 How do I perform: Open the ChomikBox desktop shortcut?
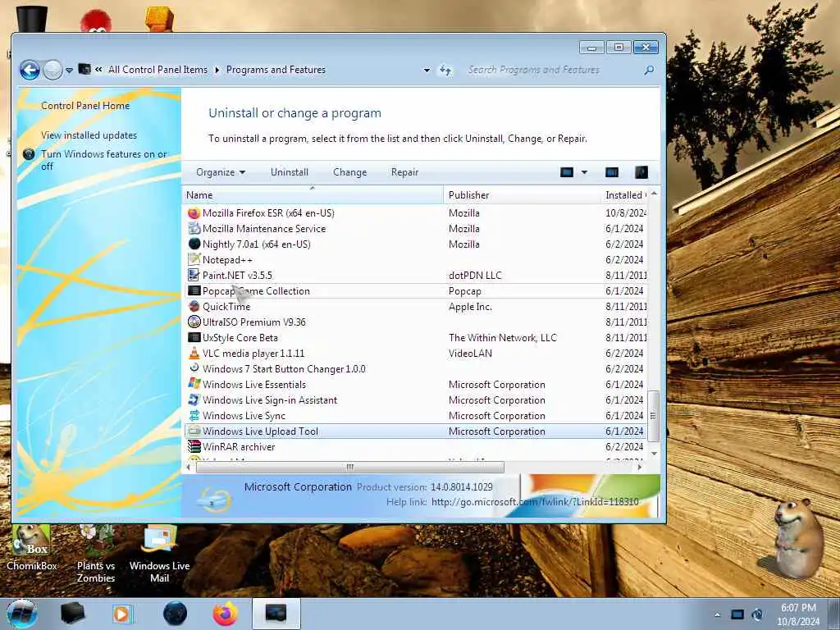tap(32, 548)
